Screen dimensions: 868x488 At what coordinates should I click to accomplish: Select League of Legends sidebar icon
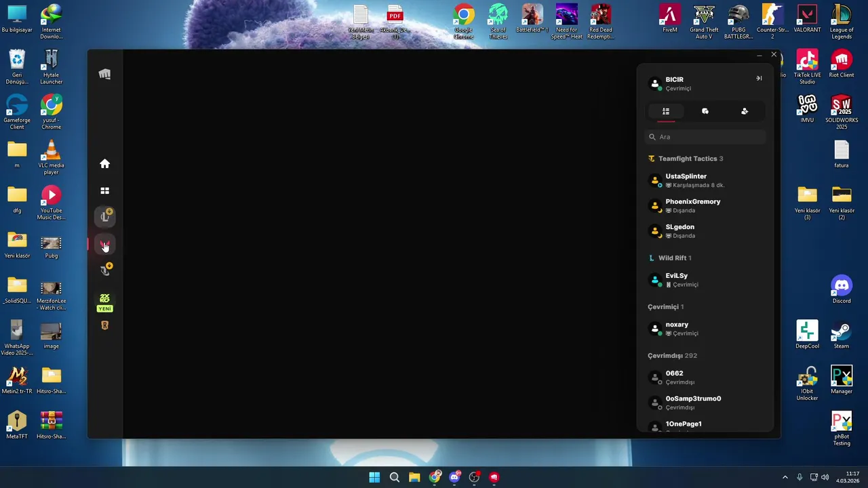point(104,217)
